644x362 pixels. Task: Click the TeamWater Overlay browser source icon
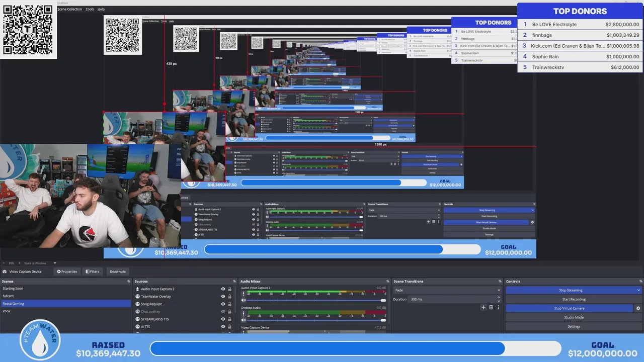137,297
